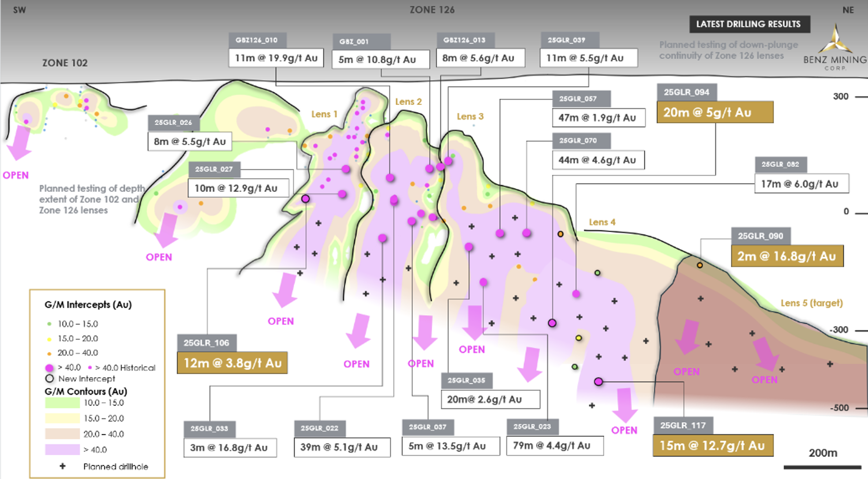Click the new intercept marker for 25GLR_117
868x479 pixels.
(598, 382)
